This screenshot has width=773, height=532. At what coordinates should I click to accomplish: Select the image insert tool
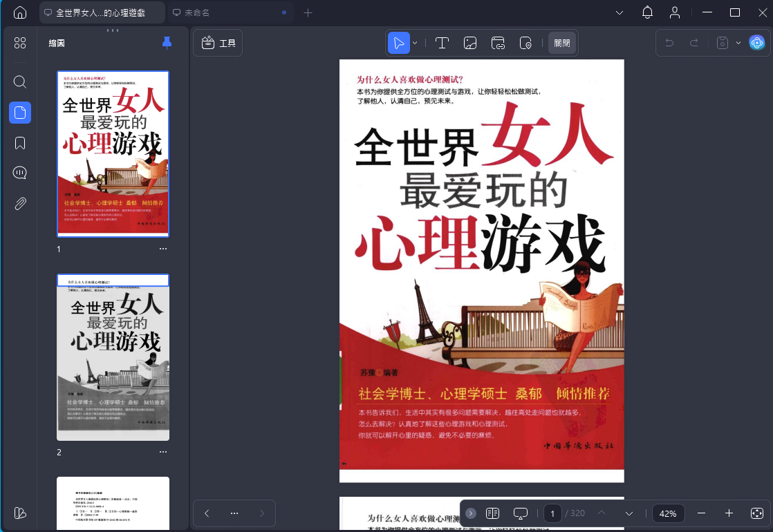(x=470, y=43)
